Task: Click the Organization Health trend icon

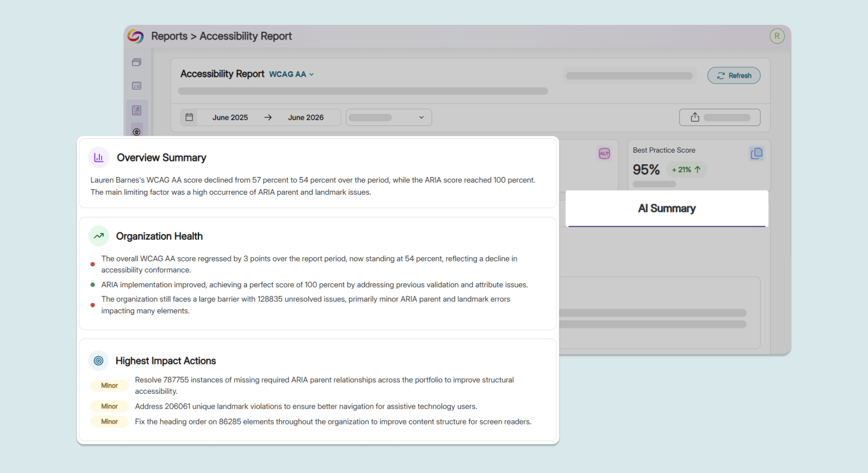Action: [x=99, y=236]
